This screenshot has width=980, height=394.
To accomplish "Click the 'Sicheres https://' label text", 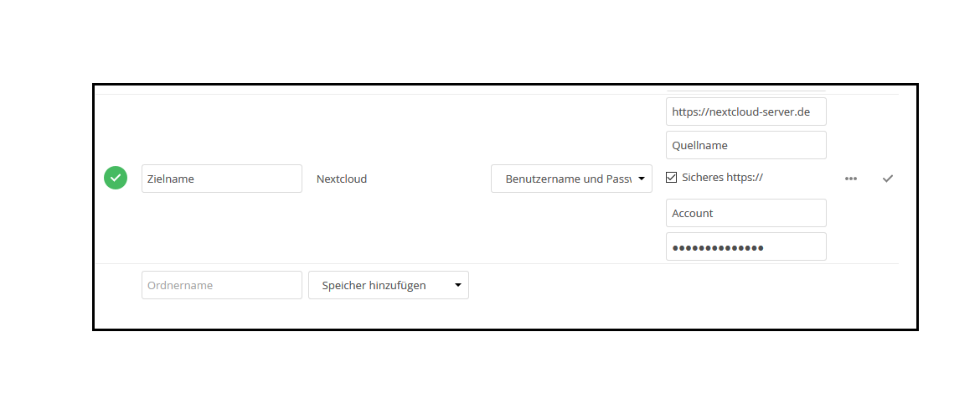I will coord(722,178).
